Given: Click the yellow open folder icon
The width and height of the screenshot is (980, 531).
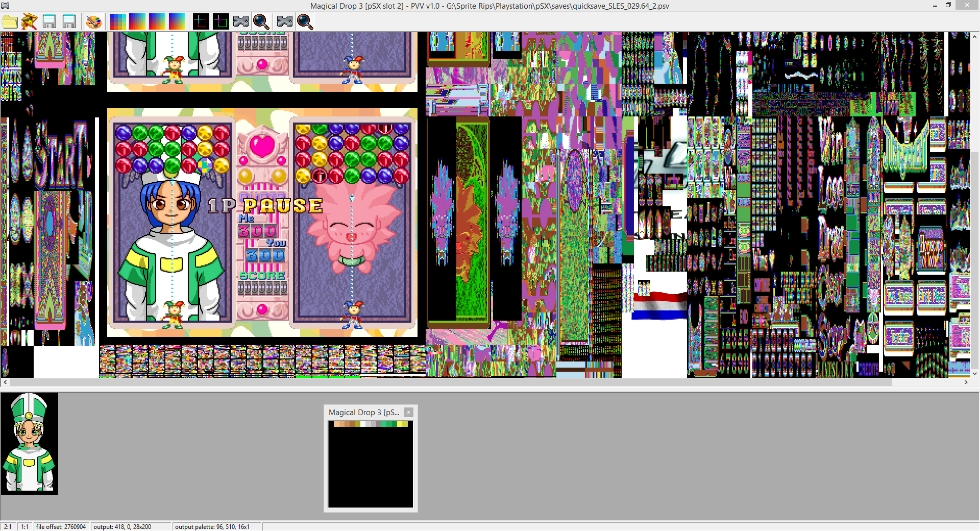Looking at the screenshot, I should click(x=10, y=22).
